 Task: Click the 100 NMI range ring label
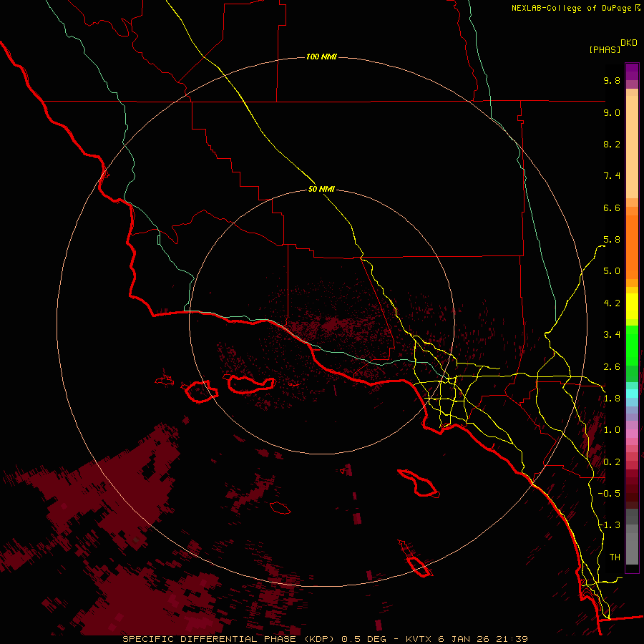[x=321, y=57]
